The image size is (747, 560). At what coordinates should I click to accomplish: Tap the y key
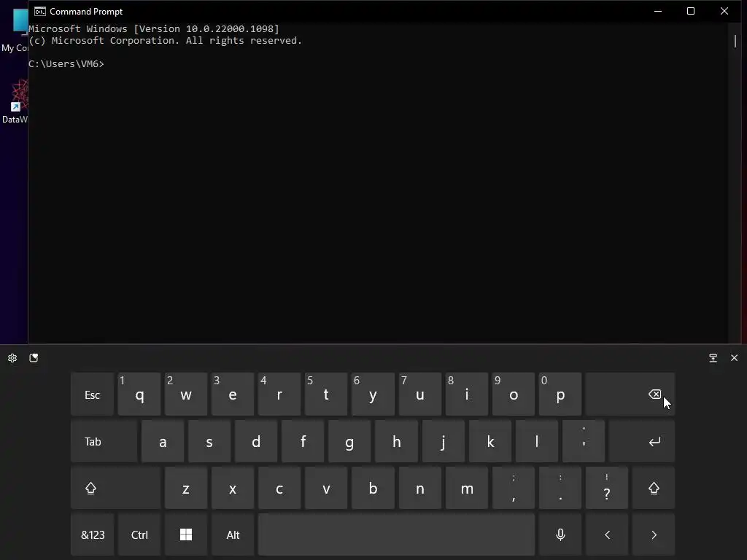pos(373,394)
